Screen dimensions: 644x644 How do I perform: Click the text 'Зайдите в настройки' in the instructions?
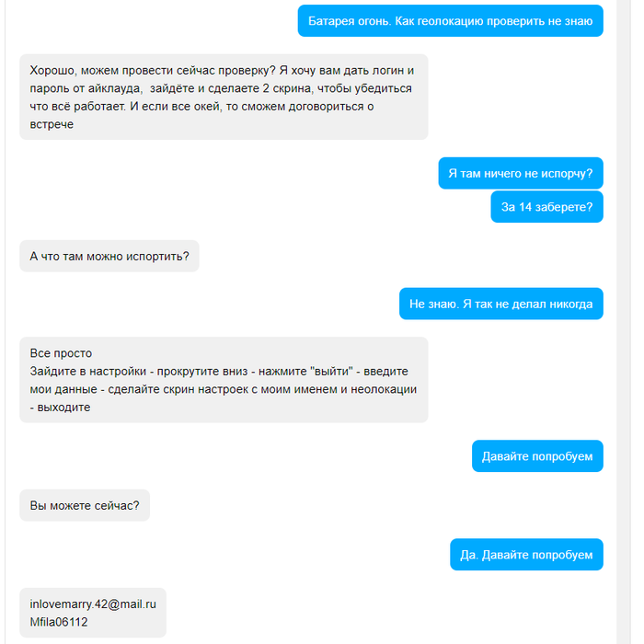[88, 372]
